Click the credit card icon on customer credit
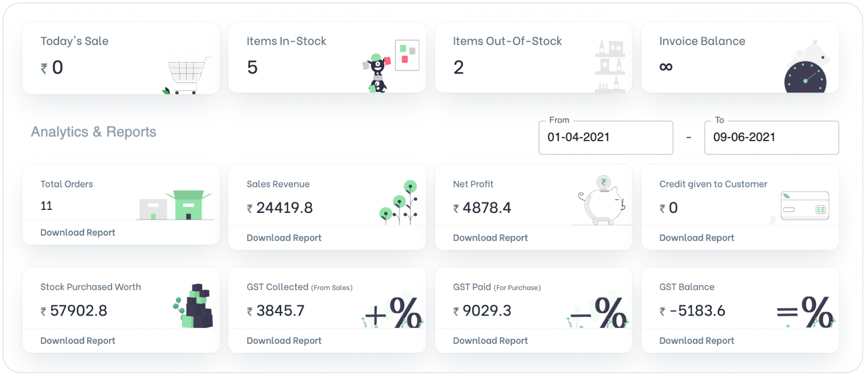 (805, 206)
